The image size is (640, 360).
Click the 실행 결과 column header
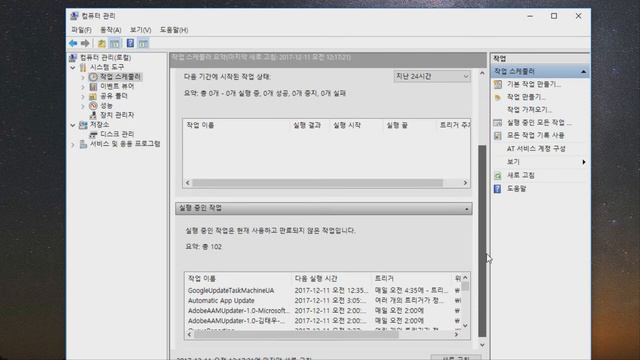307,125
